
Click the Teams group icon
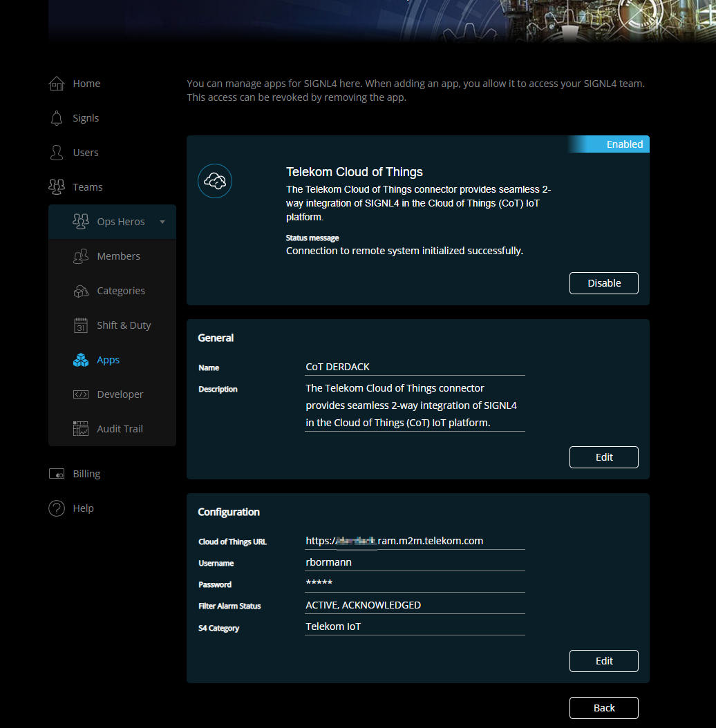[x=57, y=187]
